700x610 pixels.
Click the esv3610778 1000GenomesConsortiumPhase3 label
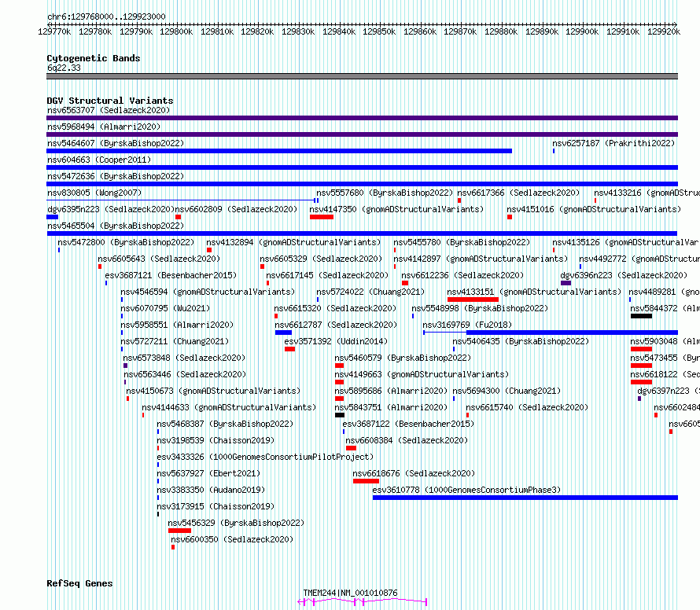point(466,490)
